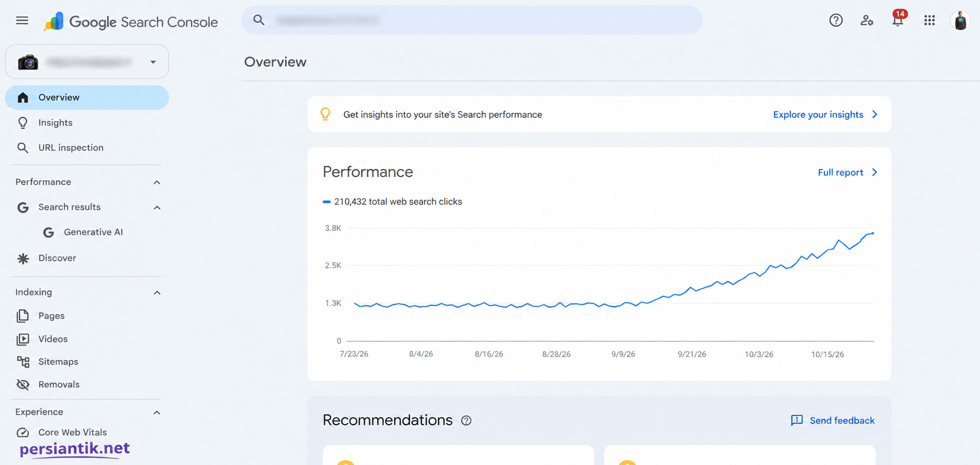Click Explore your insights link

tap(825, 115)
